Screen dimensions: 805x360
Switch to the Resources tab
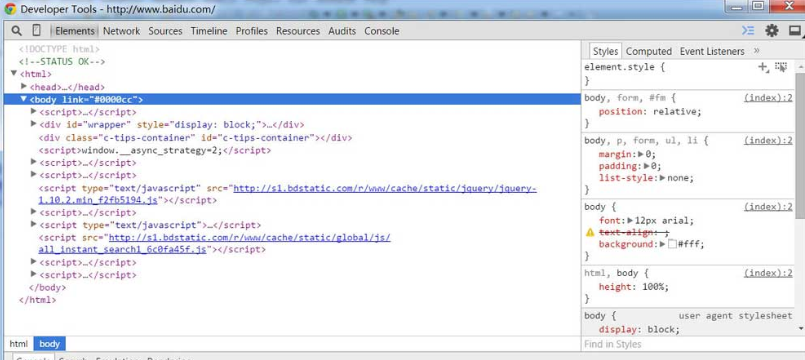pyautogui.click(x=298, y=31)
